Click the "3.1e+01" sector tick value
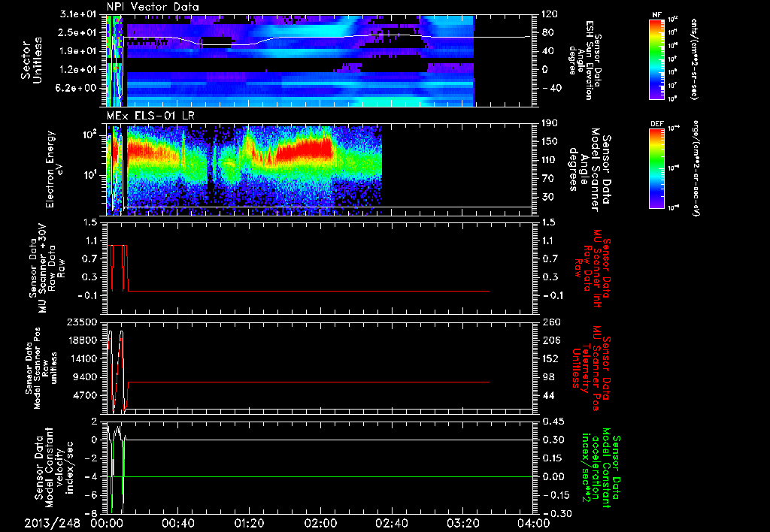The width and height of the screenshot is (770, 532). click(78, 14)
